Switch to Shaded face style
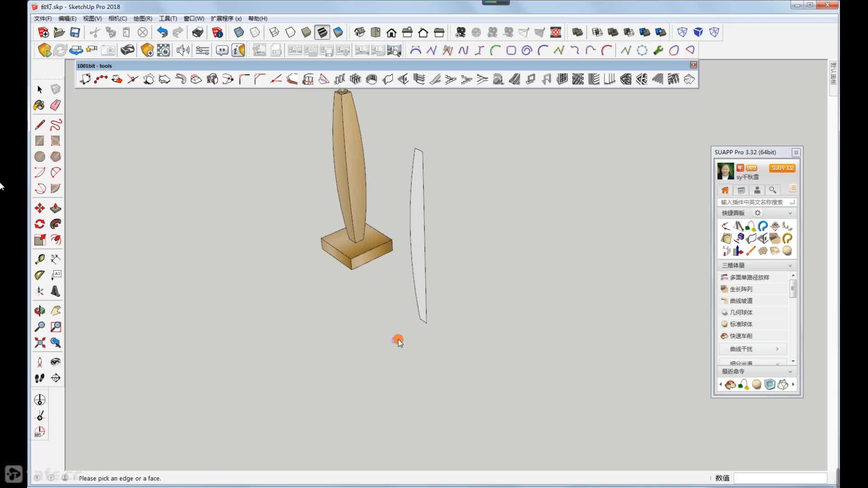 pos(306,32)
